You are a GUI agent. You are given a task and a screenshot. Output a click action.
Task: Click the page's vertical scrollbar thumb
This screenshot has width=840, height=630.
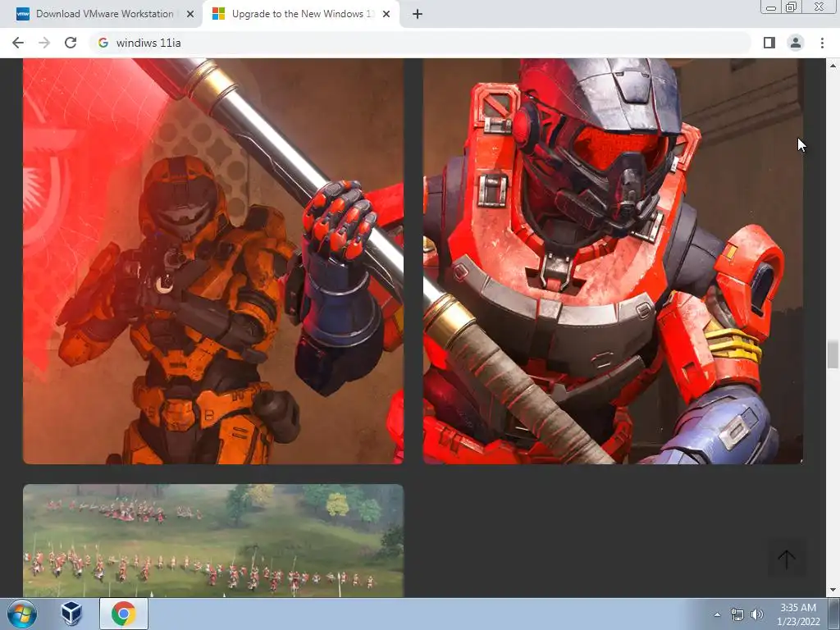coord(833,354)
